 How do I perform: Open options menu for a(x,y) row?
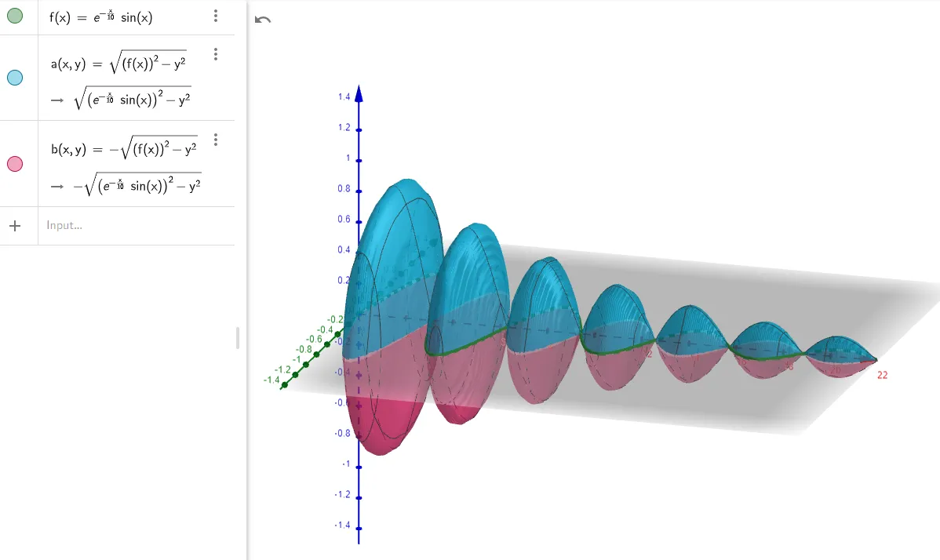point(216,54)
